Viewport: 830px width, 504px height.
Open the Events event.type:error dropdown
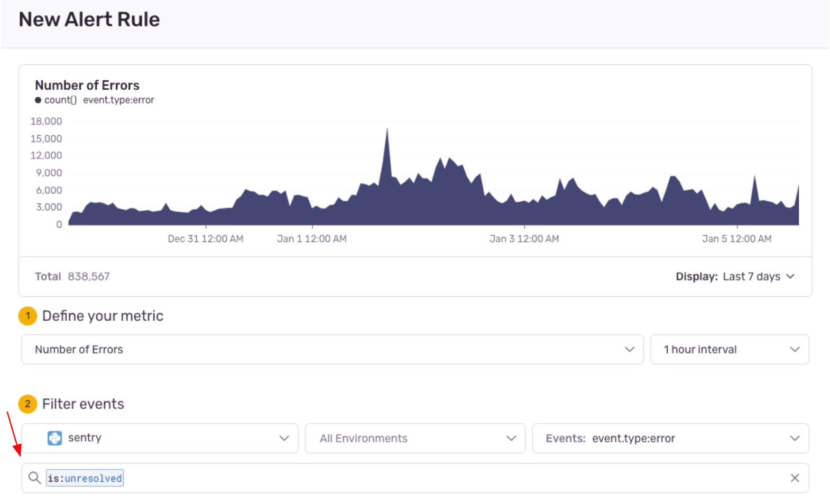tap(670, 438)
